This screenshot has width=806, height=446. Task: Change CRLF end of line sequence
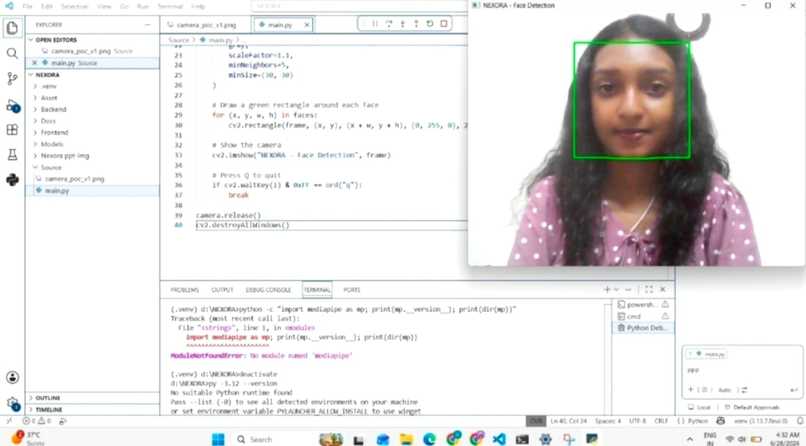[x=661, y=421]
